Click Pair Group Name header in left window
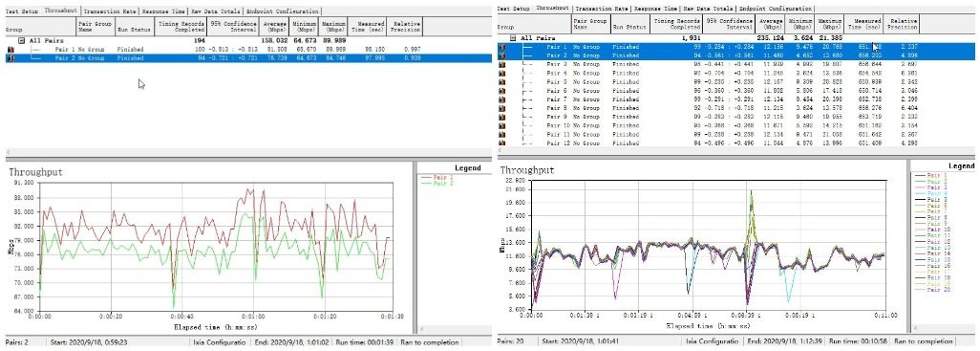 coord(95,27)
